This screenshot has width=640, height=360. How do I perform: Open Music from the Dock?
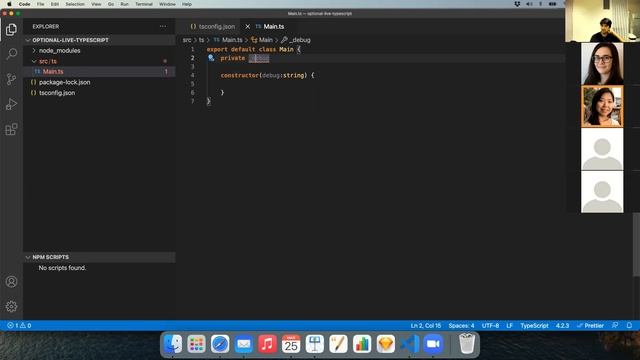point(267,344)
